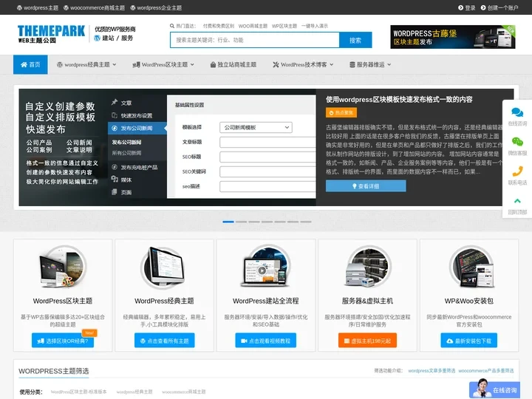Click the THEMEPARK logo
532x399 pixels.
pyautogui.click(x=51, y=34)
